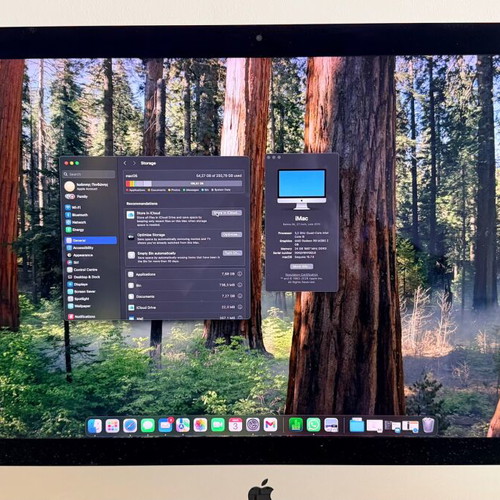Image resolution: width=500 pixels, height=500 pixels.
Task: Open the Messages app in the Dock
Action: [x=148, y=426]
